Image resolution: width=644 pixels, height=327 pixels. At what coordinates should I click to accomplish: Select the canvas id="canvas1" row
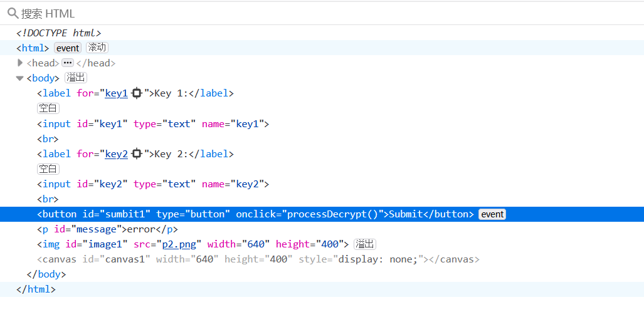[322, 259]
